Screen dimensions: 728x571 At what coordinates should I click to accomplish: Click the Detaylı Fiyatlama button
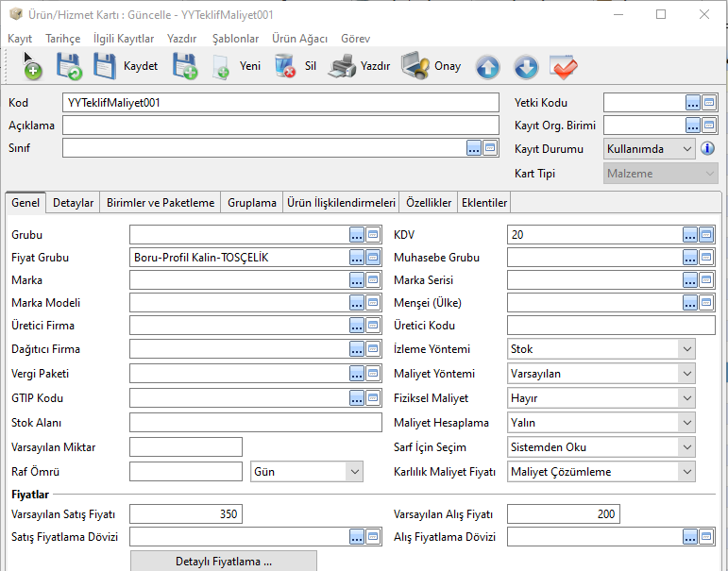tap(223, 562)
